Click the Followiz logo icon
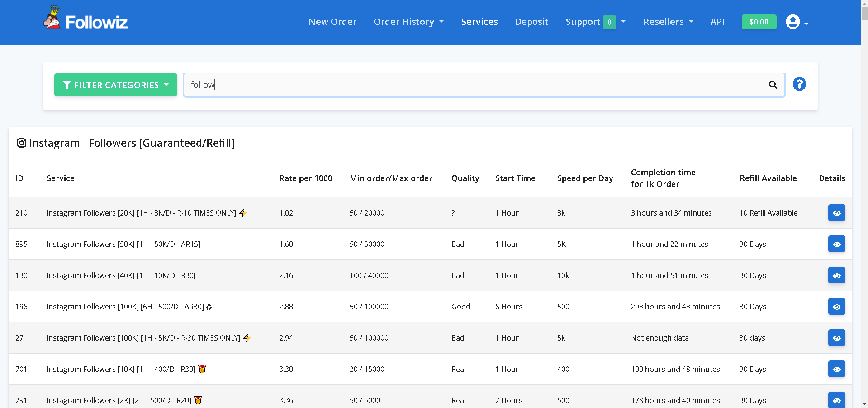The width and height of the screenshot is (868, 408). pyautogui.click(x=52, y=18)
